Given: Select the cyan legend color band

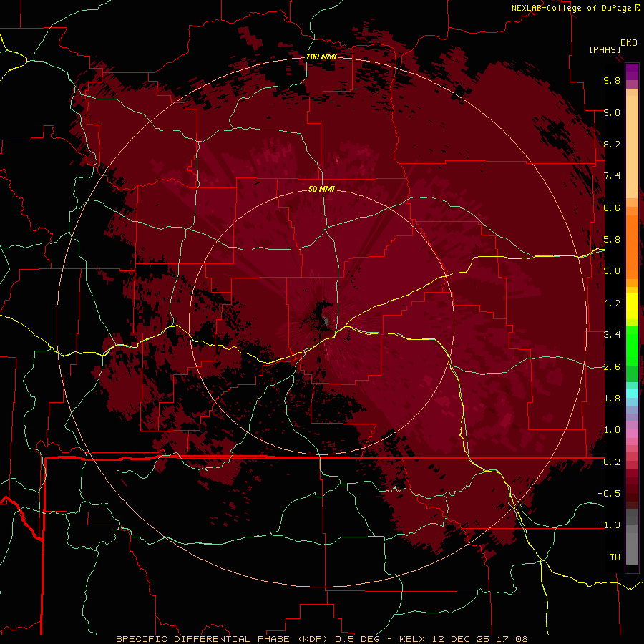Looking at the screenshot, I should pos(632,394).
